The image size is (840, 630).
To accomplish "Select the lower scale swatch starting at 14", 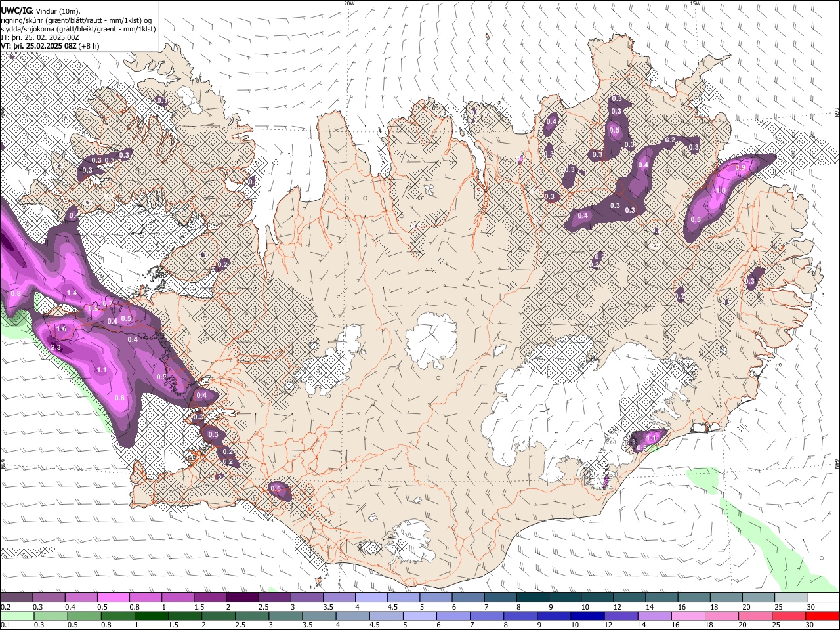I will coord(655,616).
